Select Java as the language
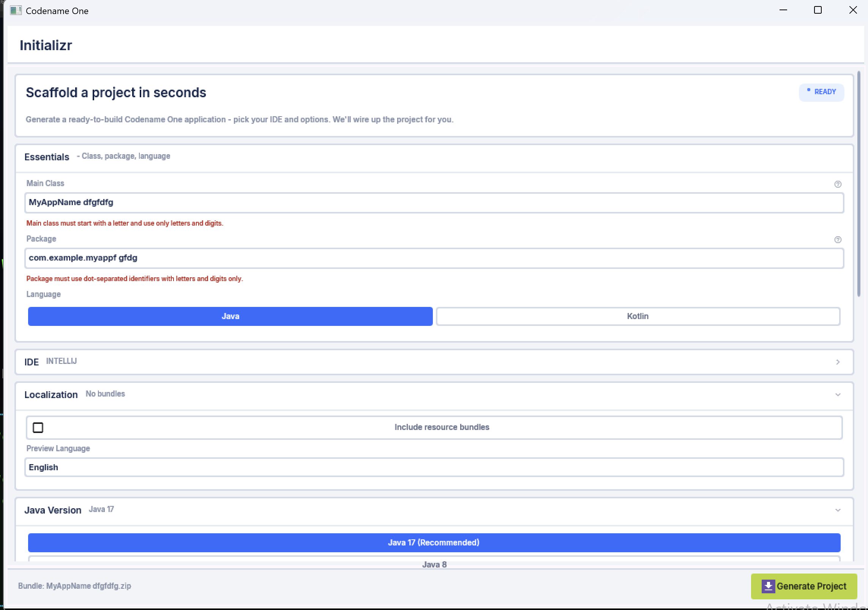The width and height of the screenshot is (868, 610). coord(230,316)
